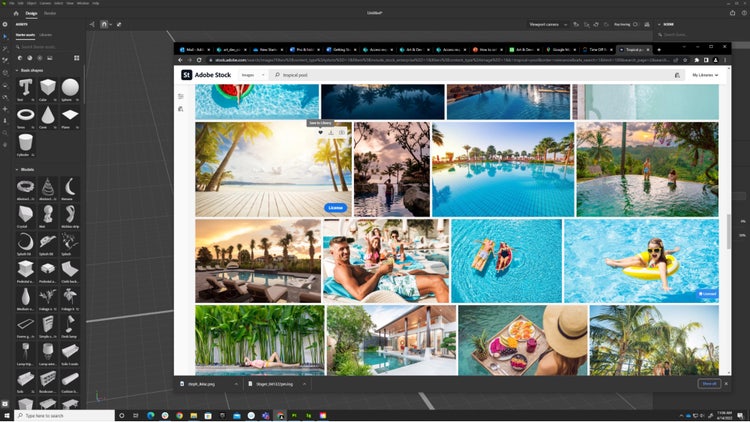The image size is (750, 422).
Task: Click the heart icon on beach image
Action: point(320,132)
